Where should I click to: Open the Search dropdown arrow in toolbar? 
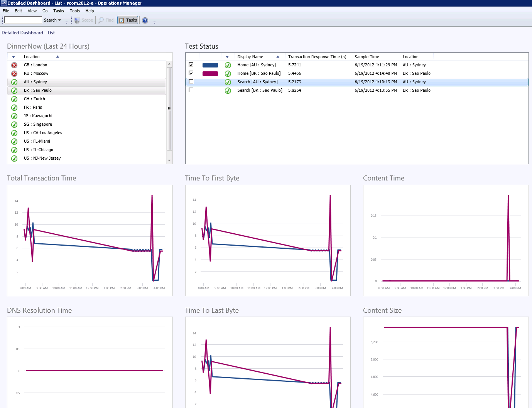click(59, 20)
